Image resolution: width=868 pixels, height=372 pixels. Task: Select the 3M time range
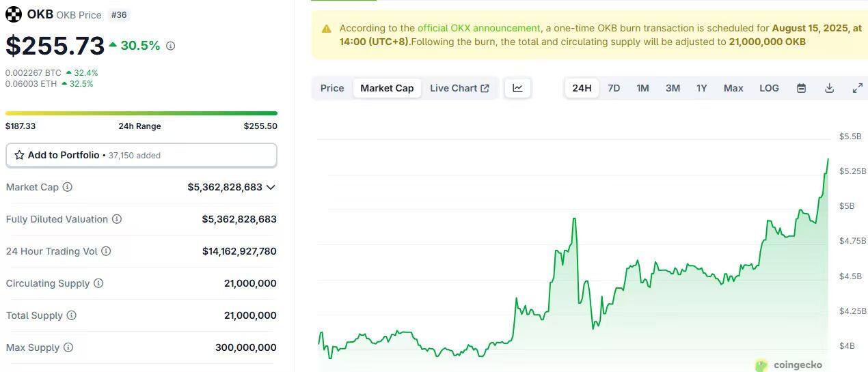(x=673, y=88)
